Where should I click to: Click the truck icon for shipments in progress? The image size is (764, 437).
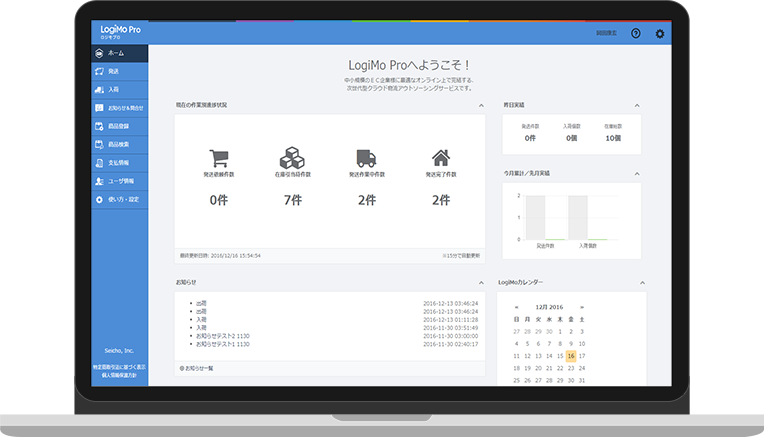click(367, 158)
